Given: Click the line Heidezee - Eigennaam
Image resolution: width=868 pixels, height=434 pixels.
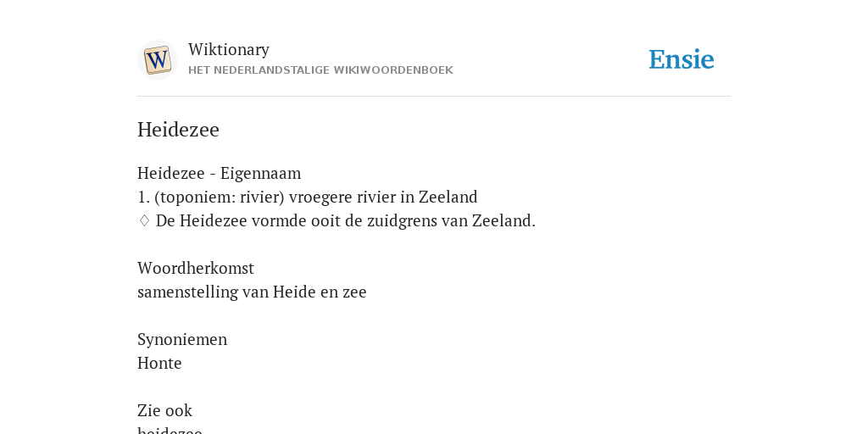Looking at the screenshot, I should click(220, 173).
